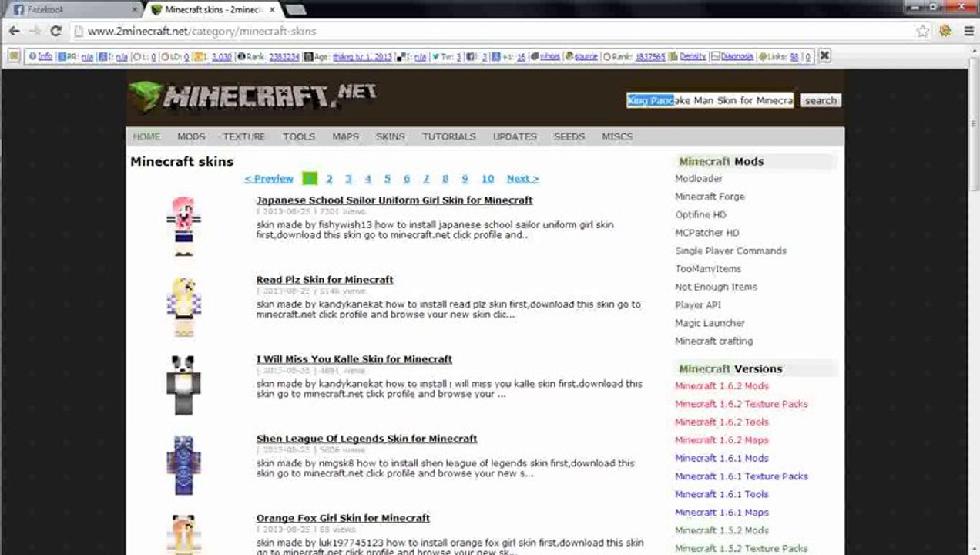Image resolution: width=980 pixels, height=555 pixels.
Task: Click the Minecraft.net site logo
Action: 253,96
